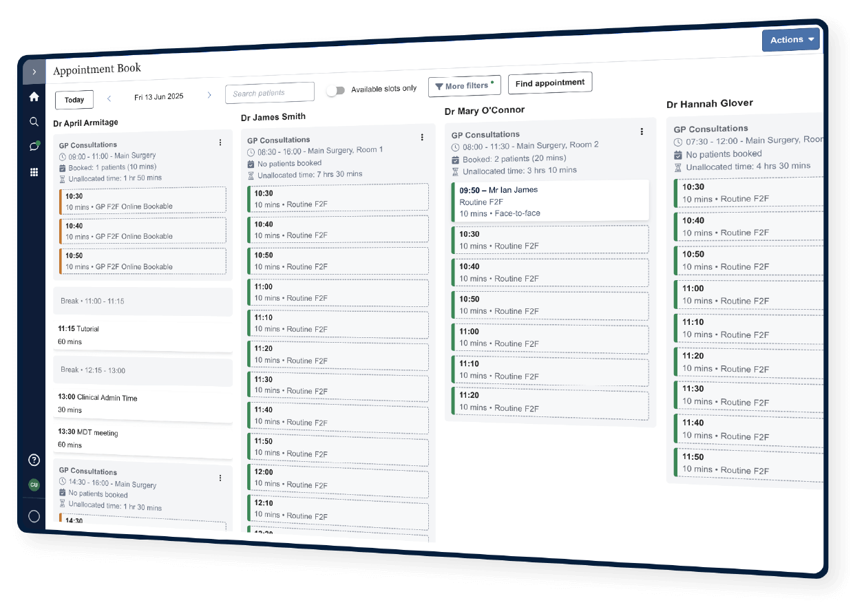This screenshot has width=864, height=616.
Task: Open options menu for Dr April Armitage 14:30 session
Action: click(x=220, y=478)
